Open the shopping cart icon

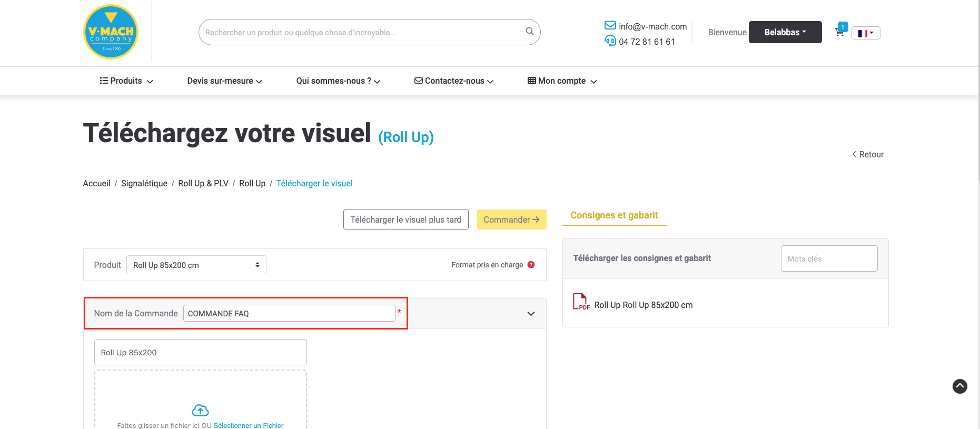(839, 33)
